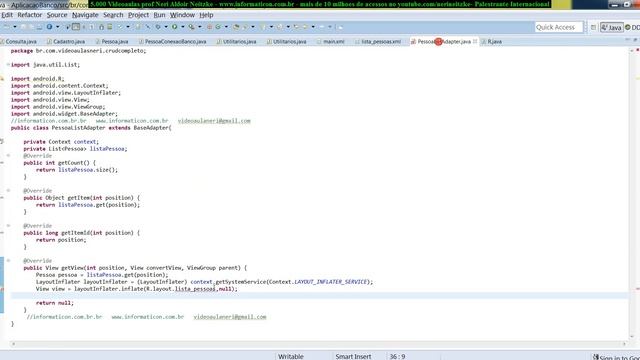Click the blue circular icon in the toolbar
The width and height of the screenshot is (640, 360).
[x=49, y=27]
